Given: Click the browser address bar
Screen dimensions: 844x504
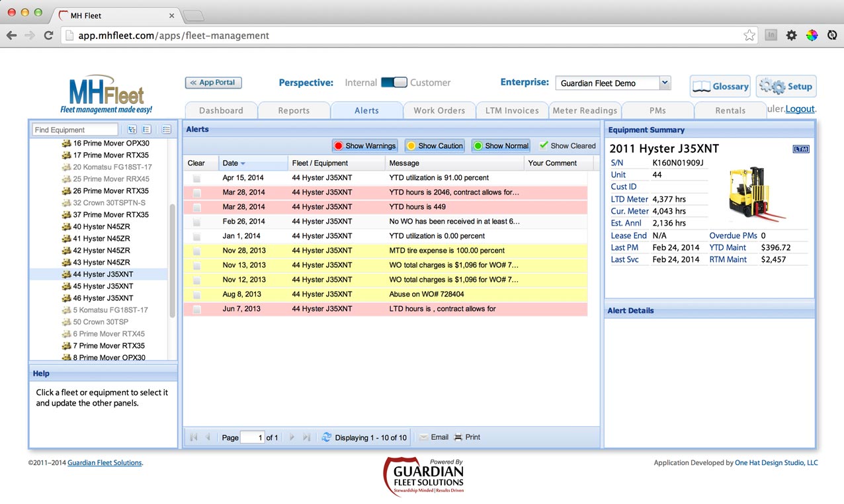Looking at the screenshot, I should coord(410,36).
